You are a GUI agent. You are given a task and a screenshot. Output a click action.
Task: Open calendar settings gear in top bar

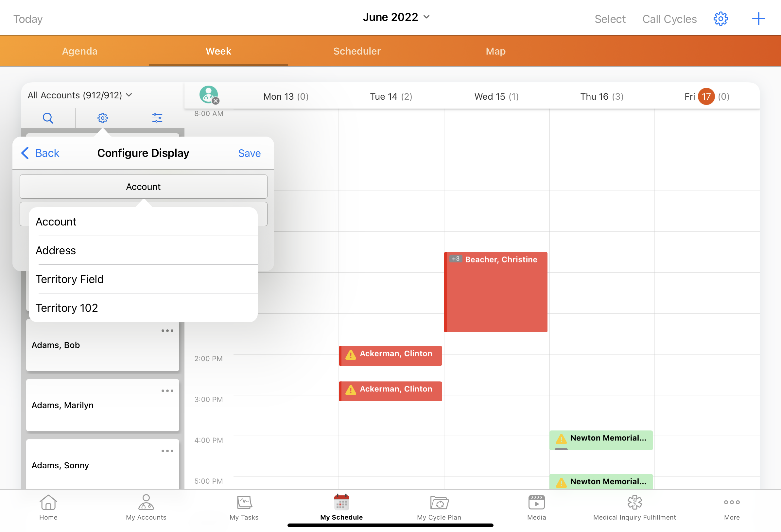point(720,19)
